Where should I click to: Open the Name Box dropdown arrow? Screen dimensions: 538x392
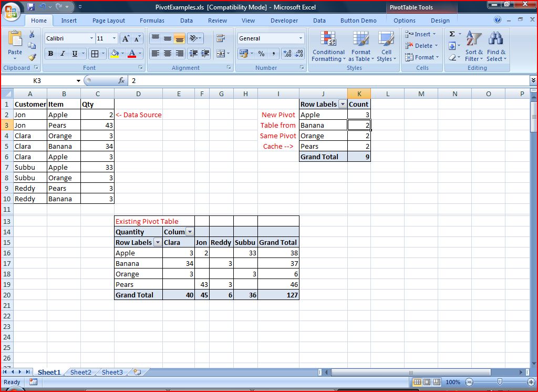pos(78,81)
